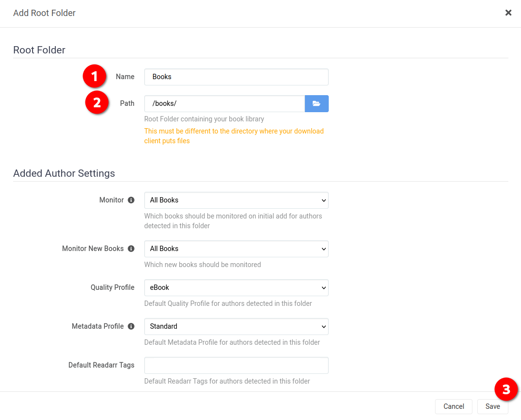The height and width of the screenshot is (420, 521).
Task: Expand the Quality Profile dropdown set to eBook
Action: pyautogui.click(x=236, y=288)
